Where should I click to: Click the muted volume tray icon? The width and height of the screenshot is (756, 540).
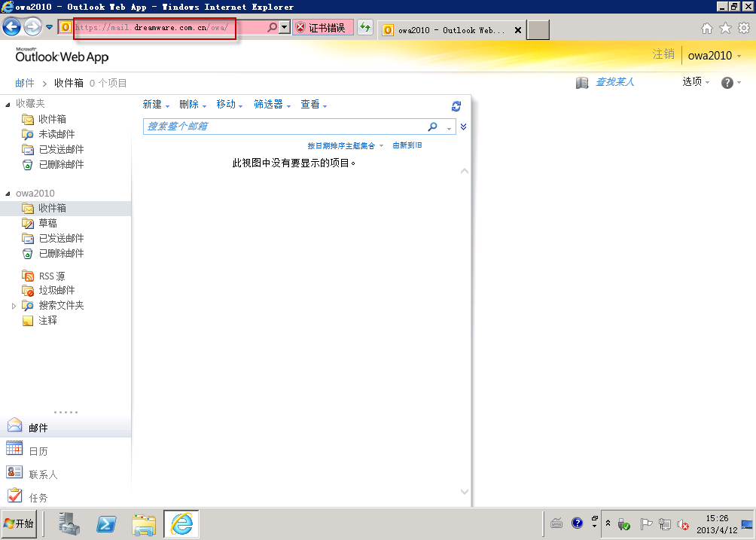[x=682, y=524]
